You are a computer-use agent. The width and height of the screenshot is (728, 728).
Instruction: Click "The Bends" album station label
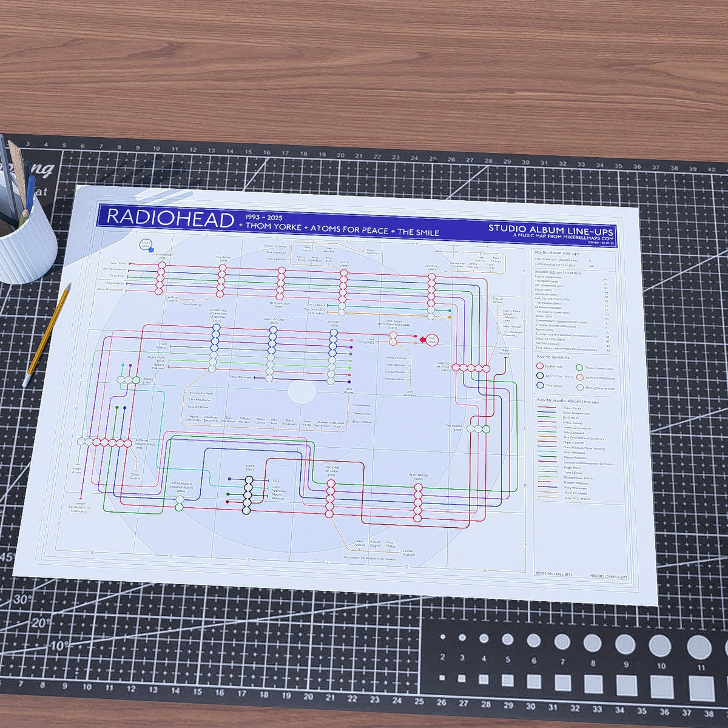tap(223, 258)
